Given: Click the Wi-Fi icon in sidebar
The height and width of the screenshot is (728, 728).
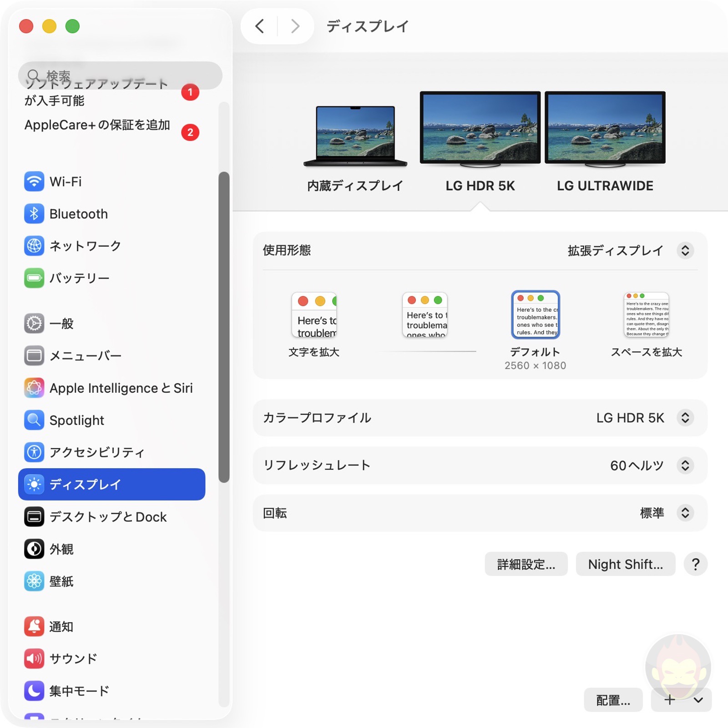Looking at the screenshot, I should (x=34, y=182).
